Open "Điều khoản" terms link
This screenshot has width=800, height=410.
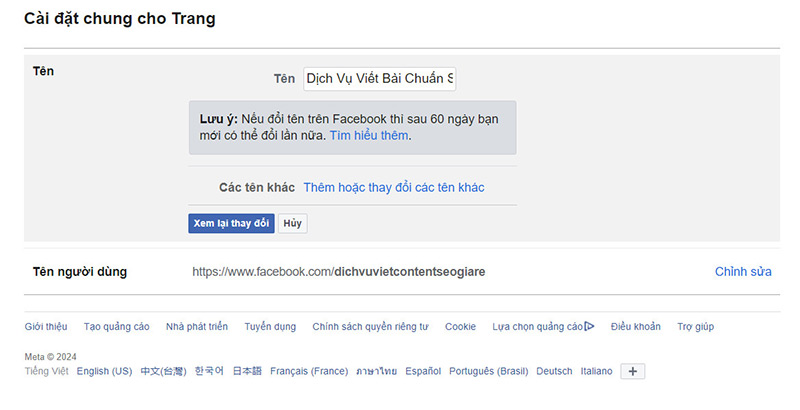tap(635, 326)
